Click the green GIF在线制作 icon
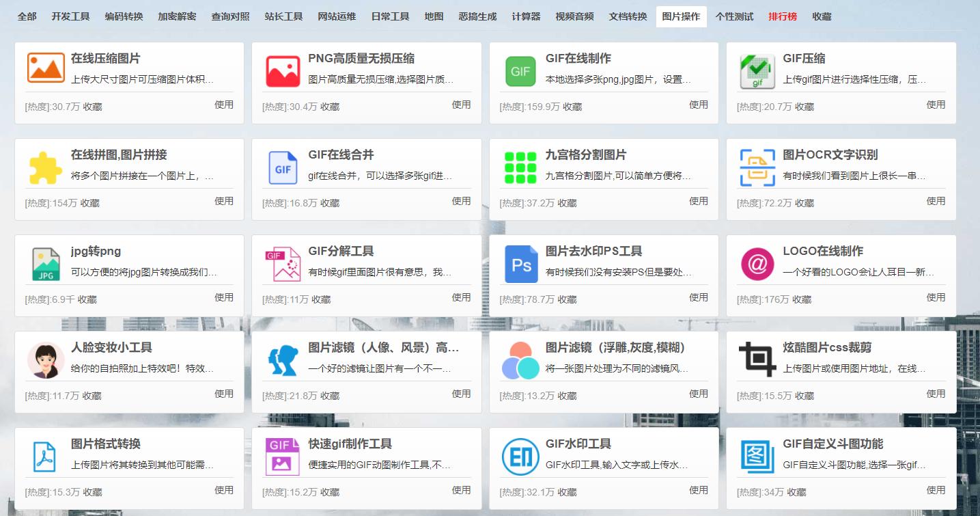Image resolution: width=980 pixels, height=516 pixels. (520, 71)
